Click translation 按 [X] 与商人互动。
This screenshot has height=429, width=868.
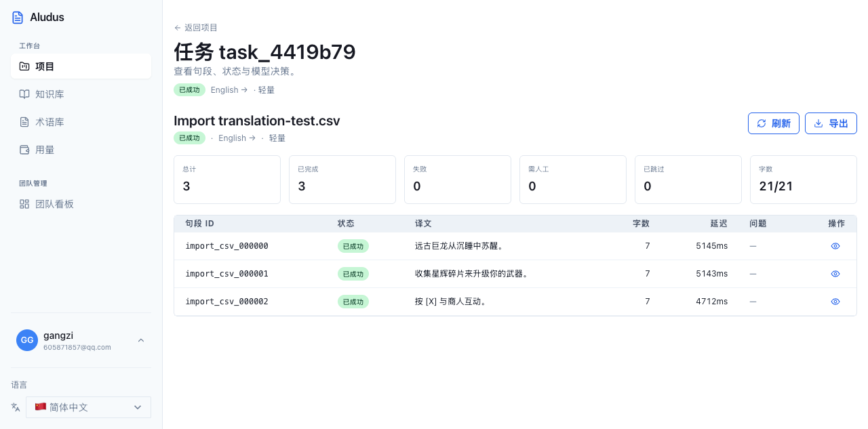pos(450,302)
